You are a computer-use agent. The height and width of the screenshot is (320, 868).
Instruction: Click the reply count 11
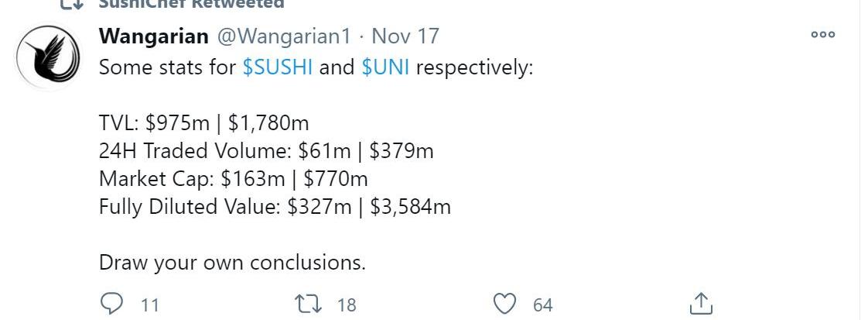(x=150, y=305)
